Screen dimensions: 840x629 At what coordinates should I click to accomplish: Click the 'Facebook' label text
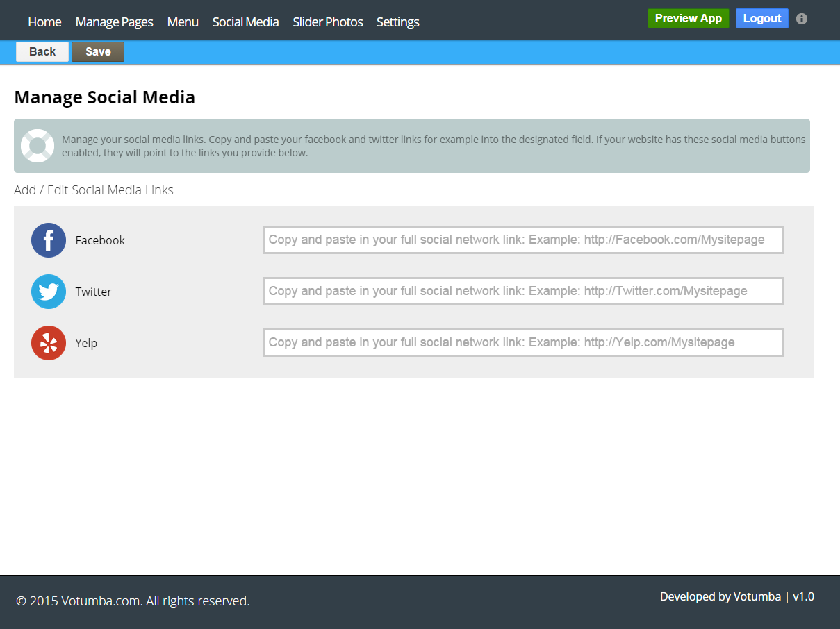pyautogui.click(x=100, y=240)
